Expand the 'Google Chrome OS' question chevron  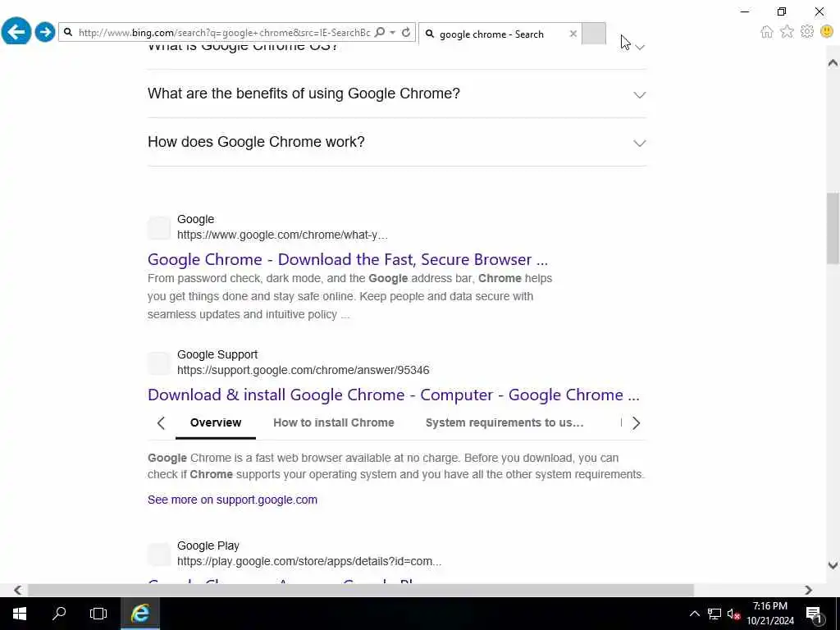640,47
